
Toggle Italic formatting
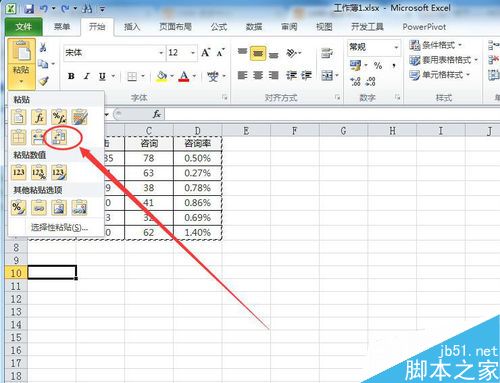[x=87, y=76]
